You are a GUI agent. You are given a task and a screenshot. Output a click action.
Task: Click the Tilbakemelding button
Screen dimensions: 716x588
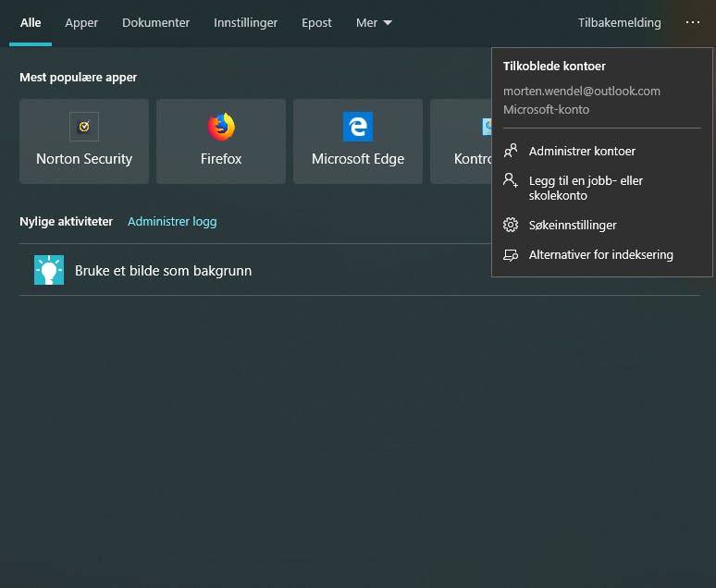click(619, 23)
